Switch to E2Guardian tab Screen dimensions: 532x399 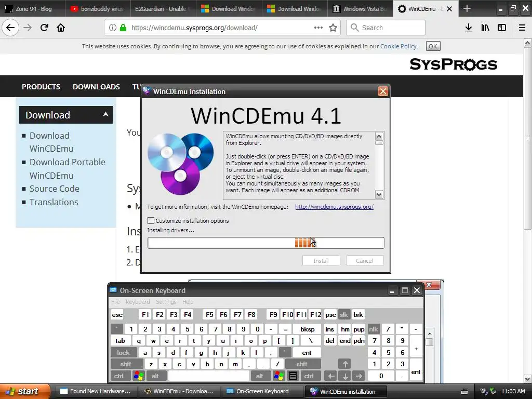coord(163,8)
